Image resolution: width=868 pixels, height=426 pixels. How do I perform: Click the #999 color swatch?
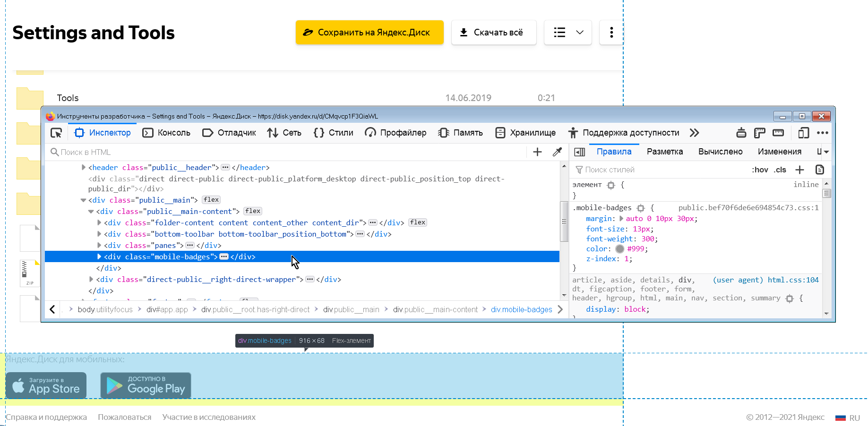(619, 248)
